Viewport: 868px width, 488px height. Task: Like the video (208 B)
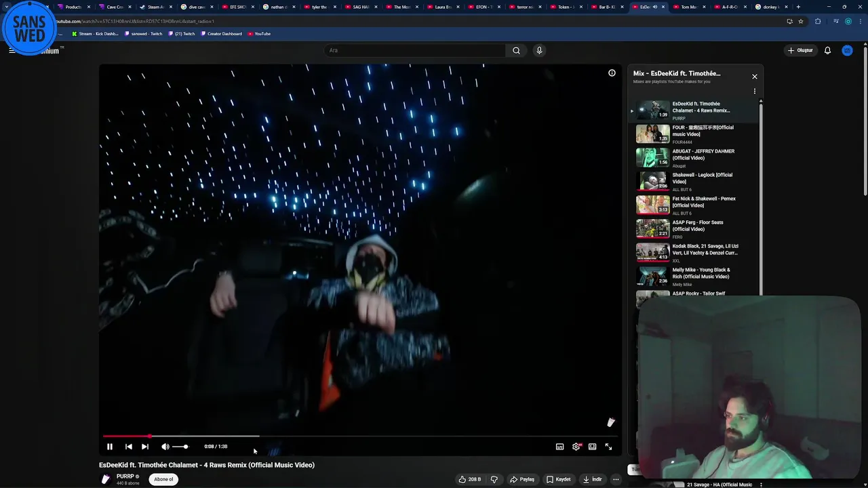(470, 479)
